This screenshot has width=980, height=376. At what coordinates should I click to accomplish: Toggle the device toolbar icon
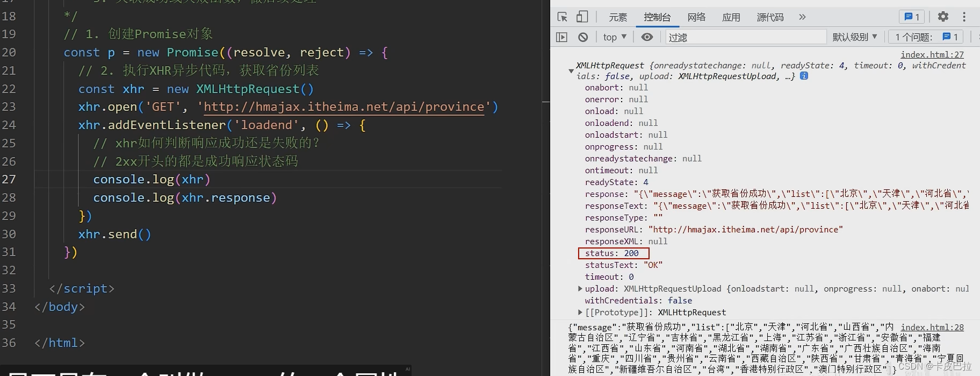pos(582,17)
